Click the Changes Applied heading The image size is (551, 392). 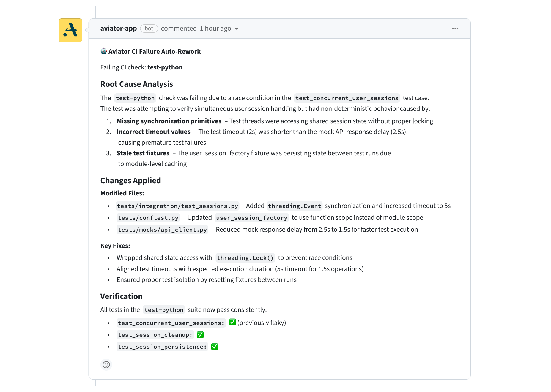(130, 181)
